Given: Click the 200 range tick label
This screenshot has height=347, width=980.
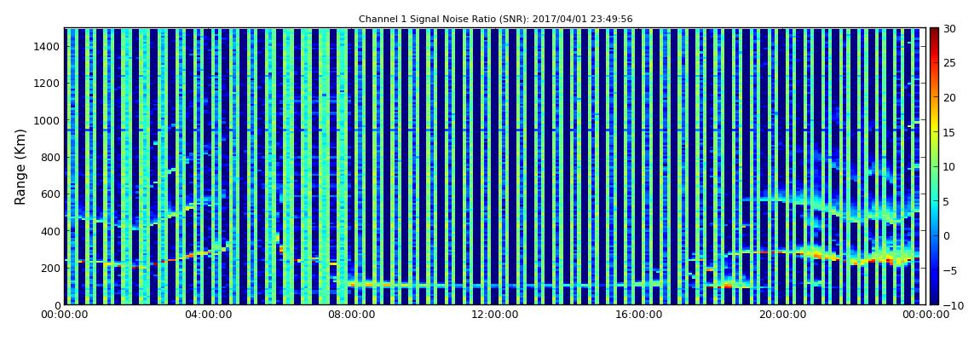Looking at the screenshot, I should (50, 268).
